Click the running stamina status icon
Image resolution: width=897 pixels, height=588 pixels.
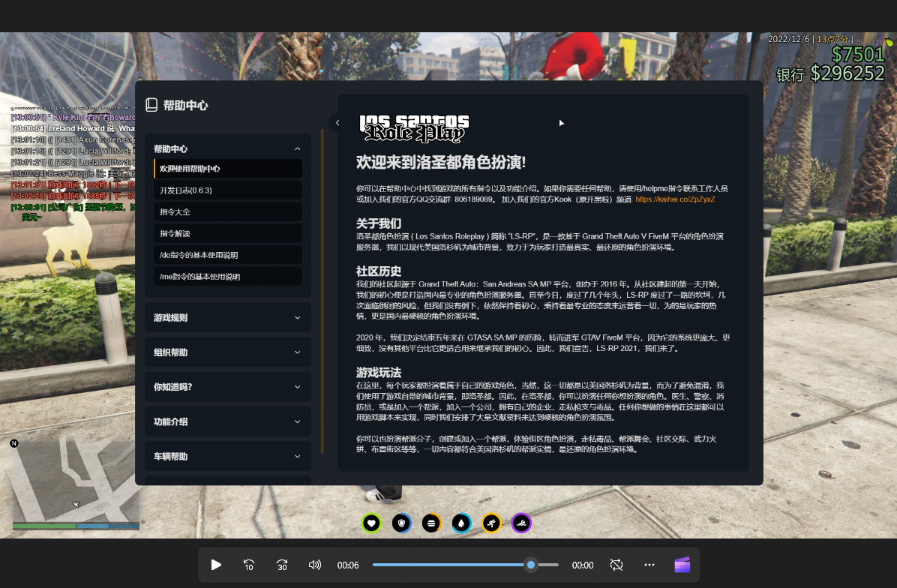click(x=491, y=523)
